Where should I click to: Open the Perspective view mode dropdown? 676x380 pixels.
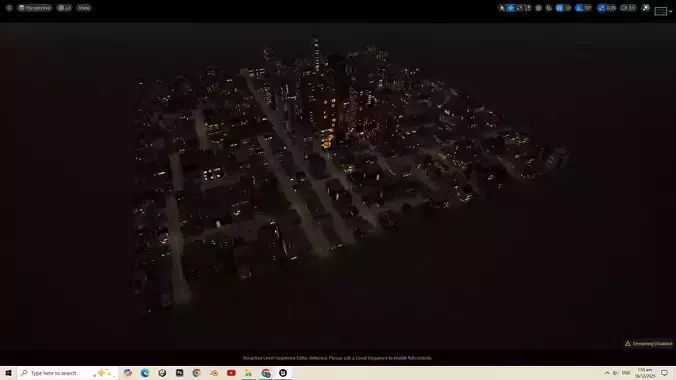tap(34, 8)
